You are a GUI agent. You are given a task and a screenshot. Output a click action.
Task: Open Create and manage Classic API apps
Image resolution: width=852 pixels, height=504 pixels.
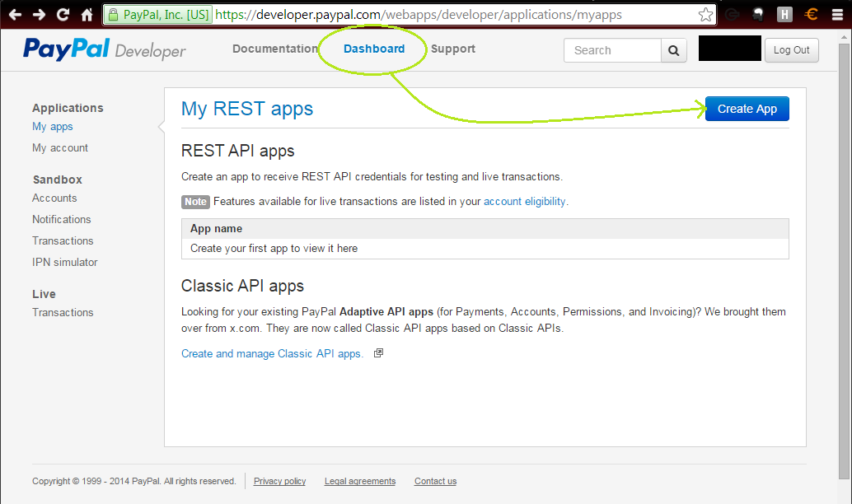click(x=272, y=353)
